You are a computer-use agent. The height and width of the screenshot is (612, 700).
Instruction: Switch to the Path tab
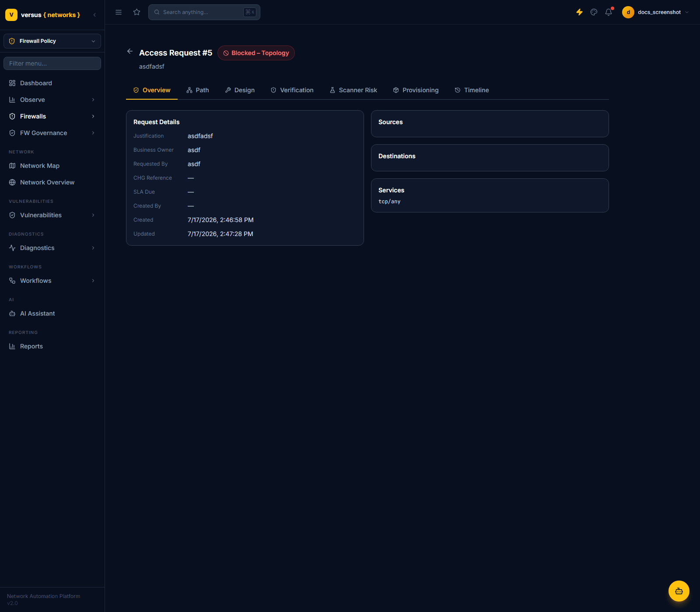point(198,90)
